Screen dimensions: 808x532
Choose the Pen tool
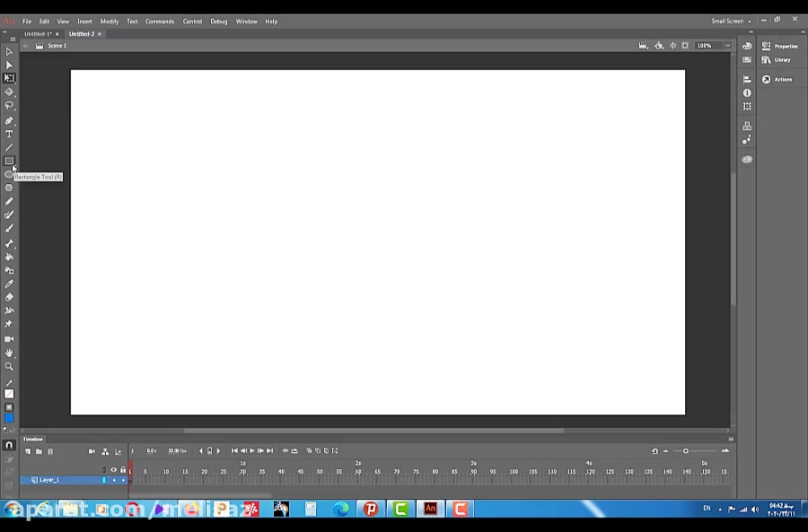pos(9,119)
